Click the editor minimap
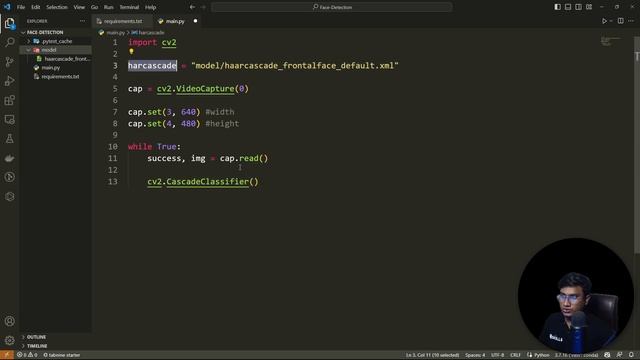Viewport: 640px width, 360px height. [x=611, y=41]
